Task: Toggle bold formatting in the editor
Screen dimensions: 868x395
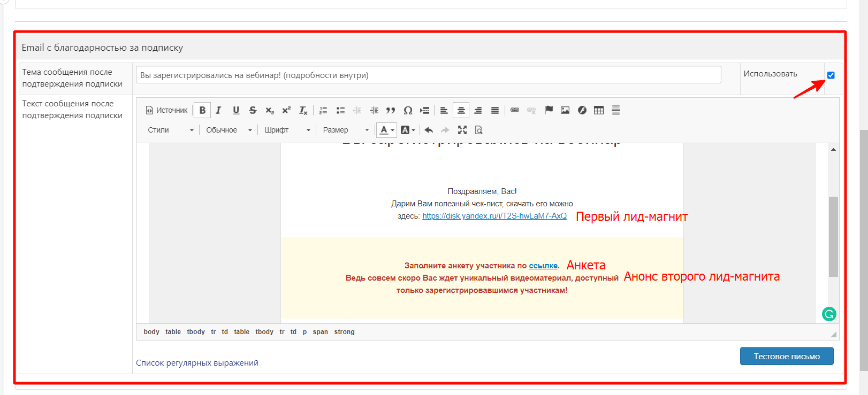Action: 202,110
